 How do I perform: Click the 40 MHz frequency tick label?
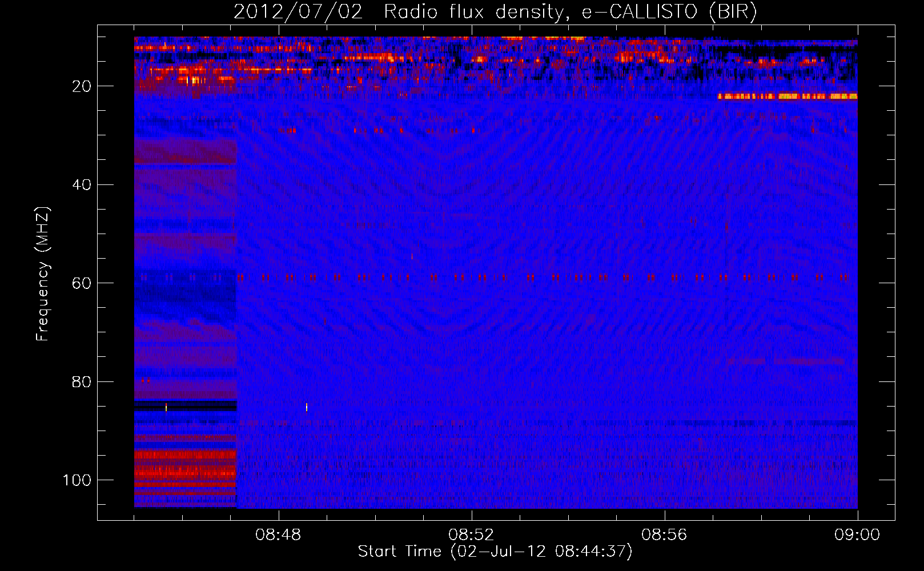coord(82,185)
